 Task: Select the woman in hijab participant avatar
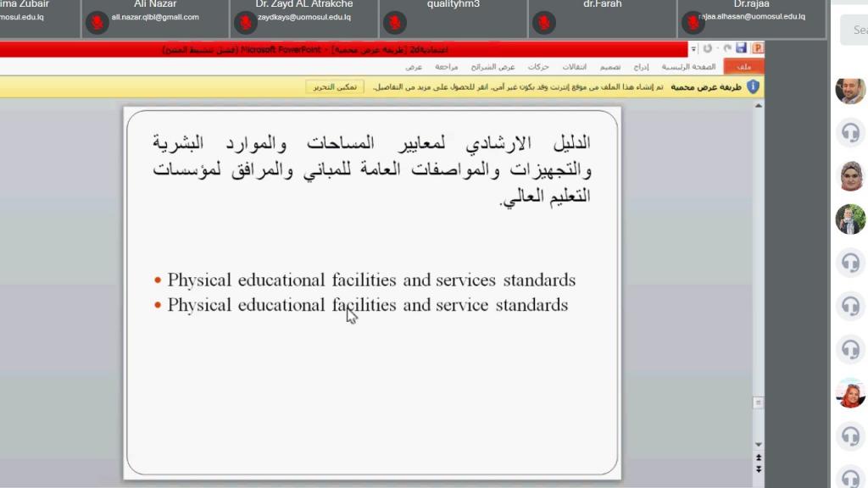click(850, 175)
